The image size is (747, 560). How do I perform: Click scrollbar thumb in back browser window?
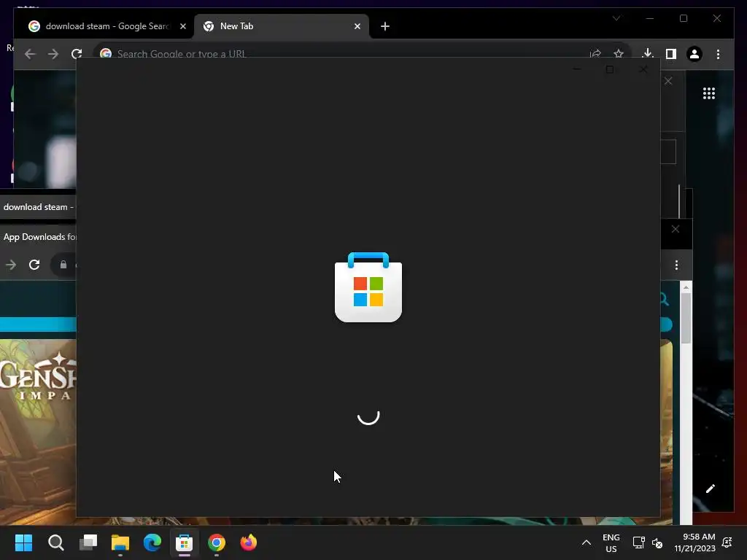tap(686, 318)
